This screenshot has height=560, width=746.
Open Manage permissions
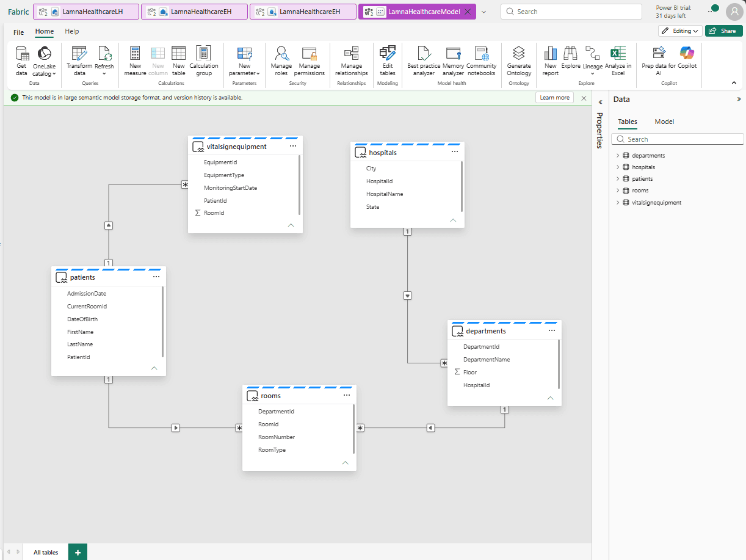[x=310, y=61]
